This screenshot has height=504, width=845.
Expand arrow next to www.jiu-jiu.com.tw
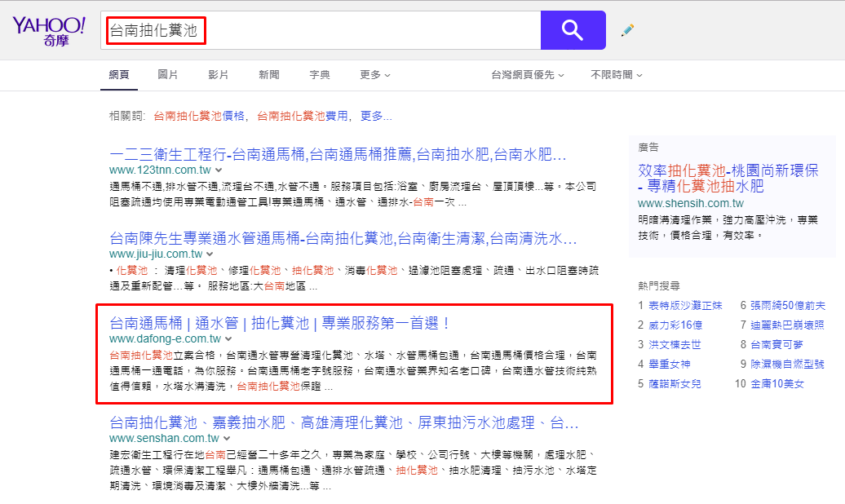(210, 254)
